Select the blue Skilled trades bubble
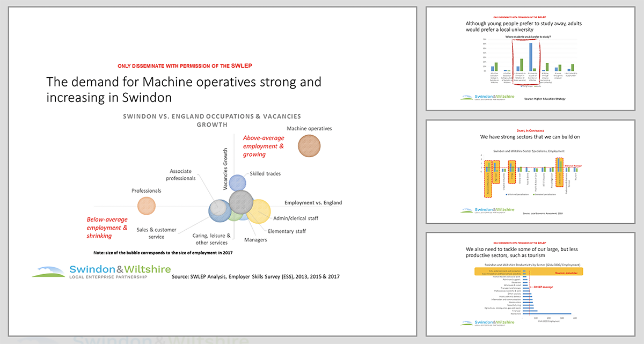Image resolution: width=644 pixels, height=344 pixels. coord(238,182)
